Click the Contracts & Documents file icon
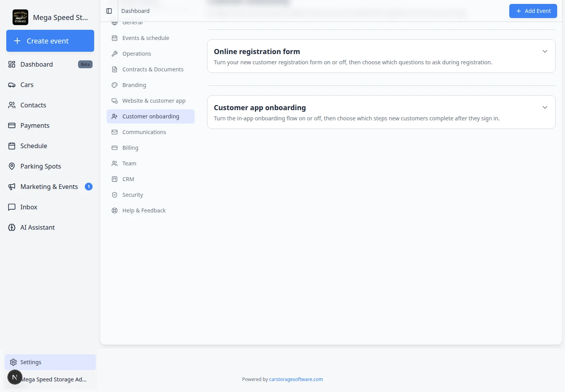This screenshot has height=392, width=565. (x=115, y=69)
